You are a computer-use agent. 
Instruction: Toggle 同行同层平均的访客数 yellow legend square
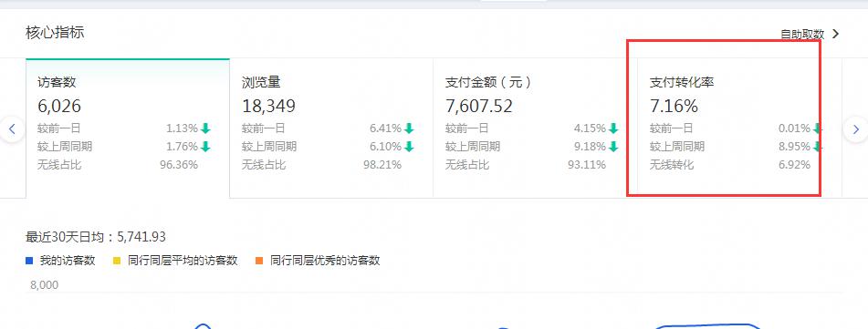(117, 261)
